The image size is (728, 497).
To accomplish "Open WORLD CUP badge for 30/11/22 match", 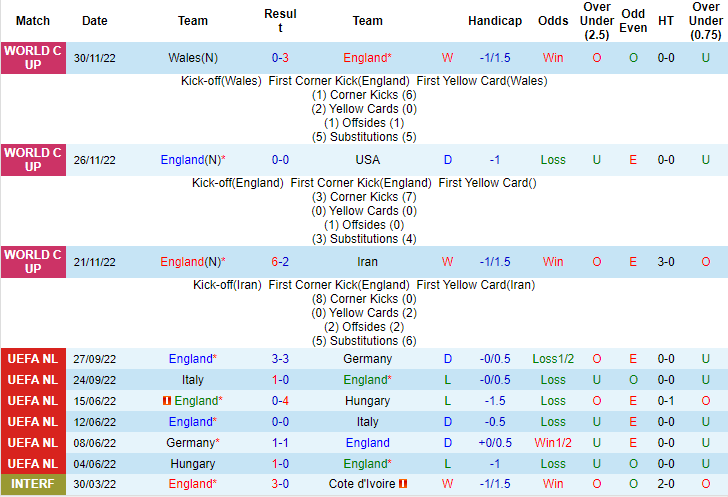I will tap(33, 58).
